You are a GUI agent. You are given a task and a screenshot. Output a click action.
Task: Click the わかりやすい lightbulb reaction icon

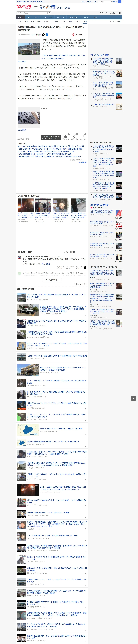click(74, 137)
